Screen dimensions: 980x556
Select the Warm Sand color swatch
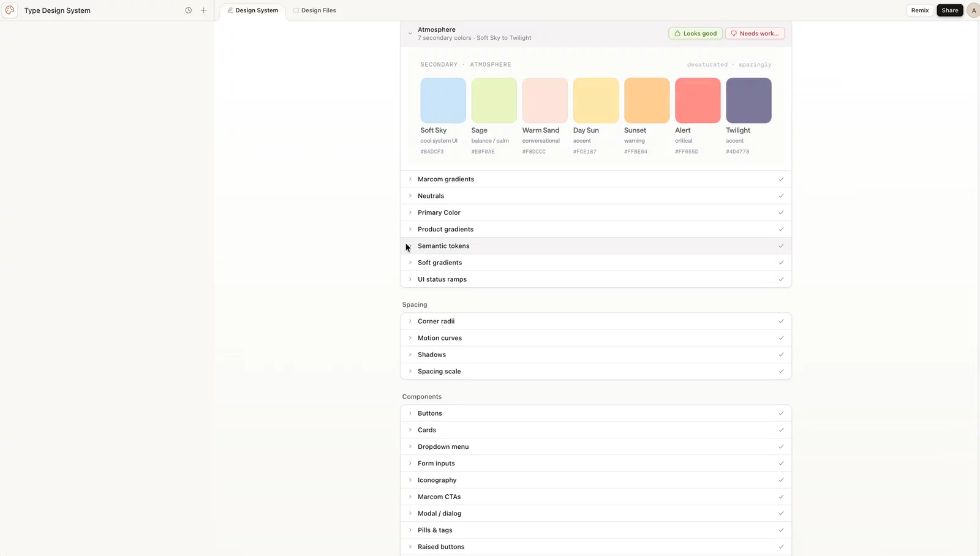[545, 100]
